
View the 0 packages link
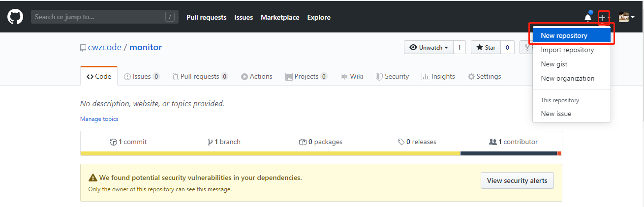tap(321, 142)
